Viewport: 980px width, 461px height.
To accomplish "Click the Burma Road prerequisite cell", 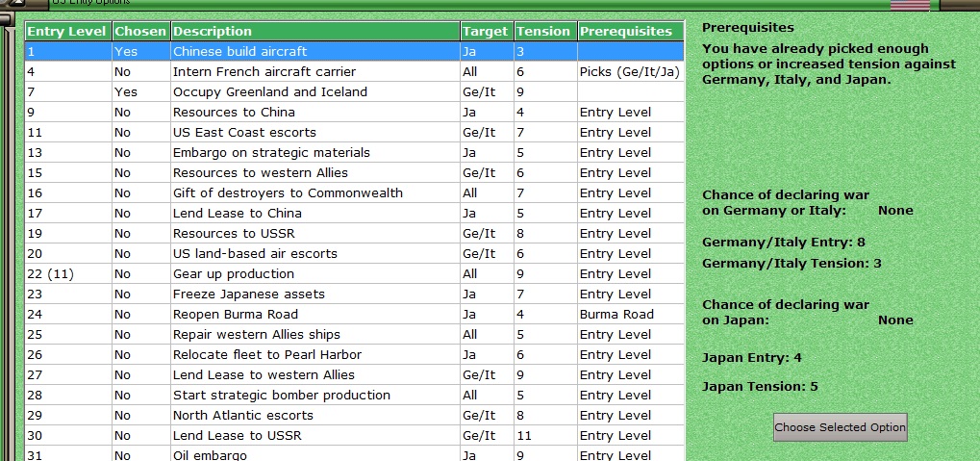I will 631,314.
